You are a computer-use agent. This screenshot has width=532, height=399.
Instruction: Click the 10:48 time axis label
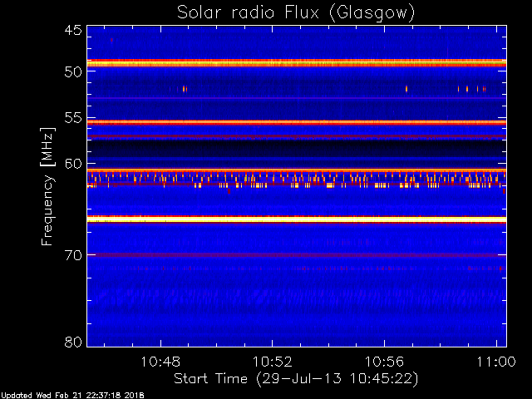pos(160,362)
